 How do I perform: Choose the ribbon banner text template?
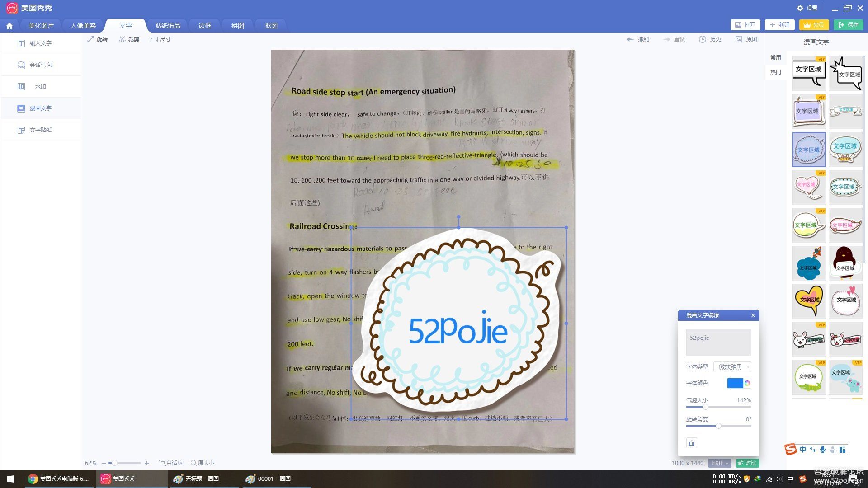coord(845,112)
